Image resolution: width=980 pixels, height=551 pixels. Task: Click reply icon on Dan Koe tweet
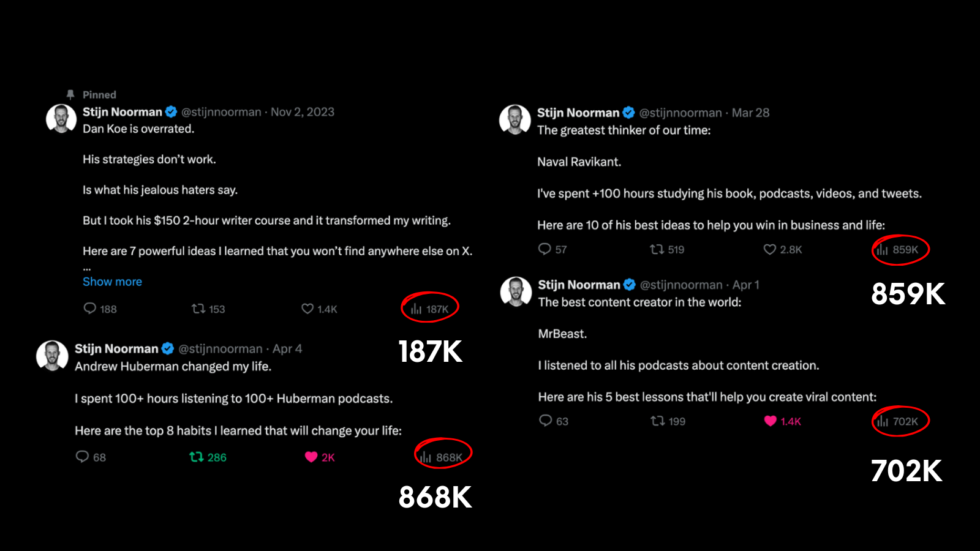(x=90, y=309)
